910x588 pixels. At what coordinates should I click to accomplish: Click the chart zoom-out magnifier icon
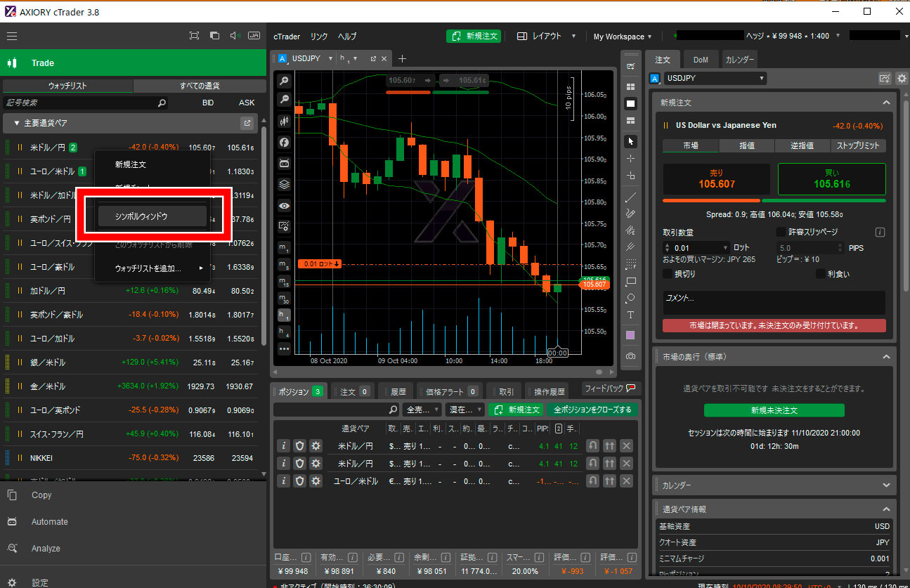[x=285, y=100]
